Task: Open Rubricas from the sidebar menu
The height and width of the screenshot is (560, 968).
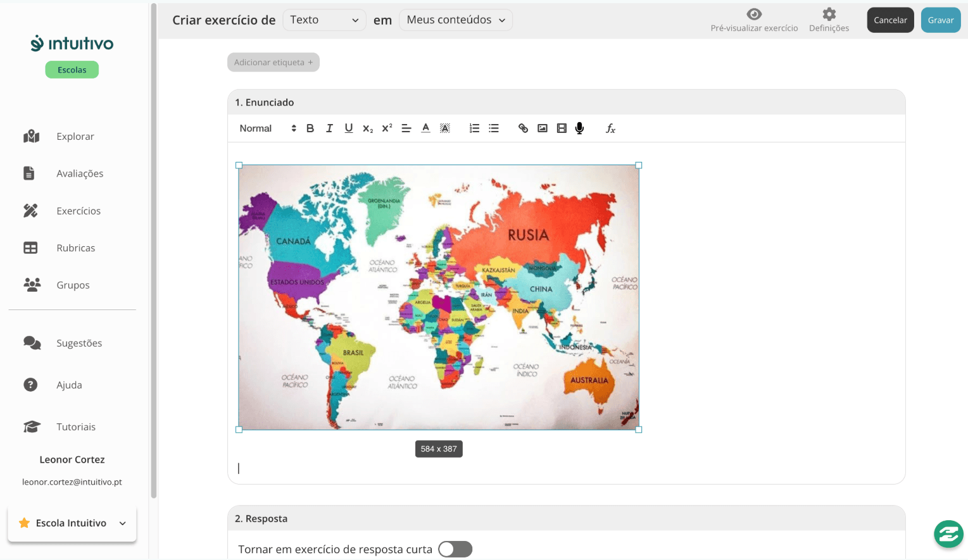Action: 75,248
